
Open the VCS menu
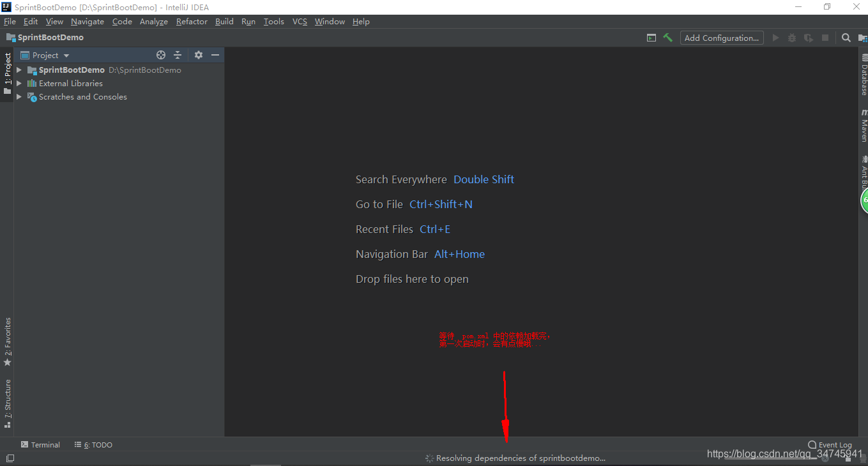click(300, 22)
